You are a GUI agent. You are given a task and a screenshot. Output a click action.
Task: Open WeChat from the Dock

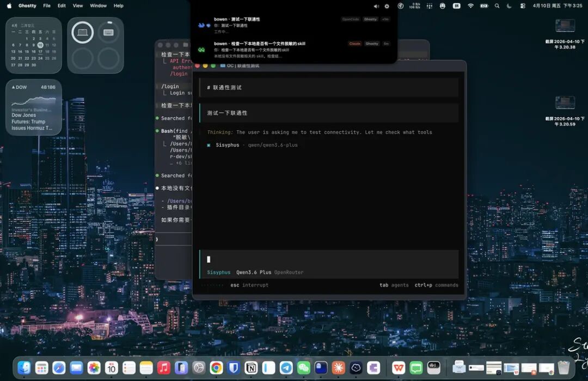point(303,368)
